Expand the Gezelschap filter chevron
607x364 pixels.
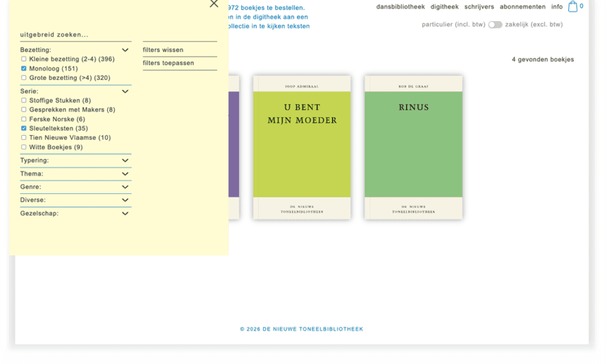[125, 213]
